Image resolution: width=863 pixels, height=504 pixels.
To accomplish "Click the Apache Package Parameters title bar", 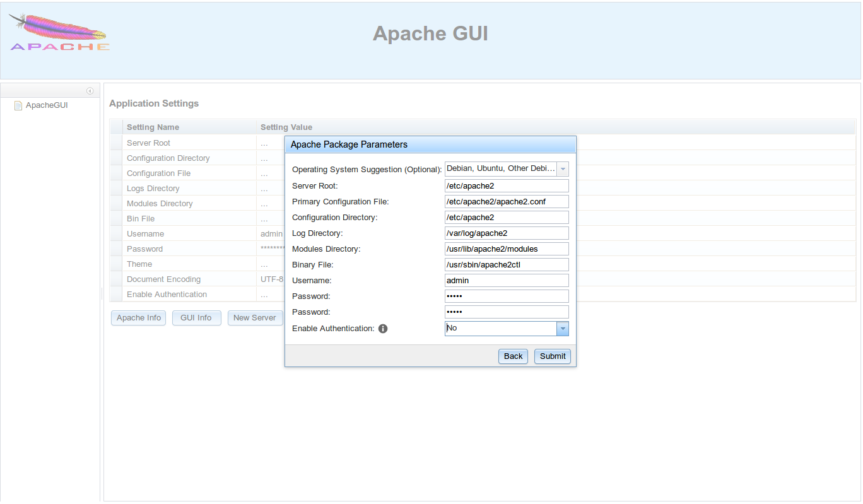I will (430, 144).
